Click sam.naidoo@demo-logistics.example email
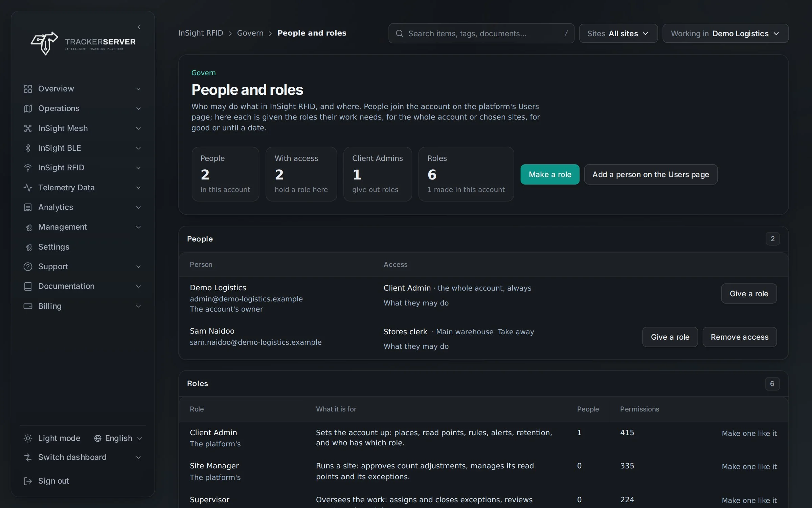Screen dimensions: 812x508 click(x=256, y=342)
